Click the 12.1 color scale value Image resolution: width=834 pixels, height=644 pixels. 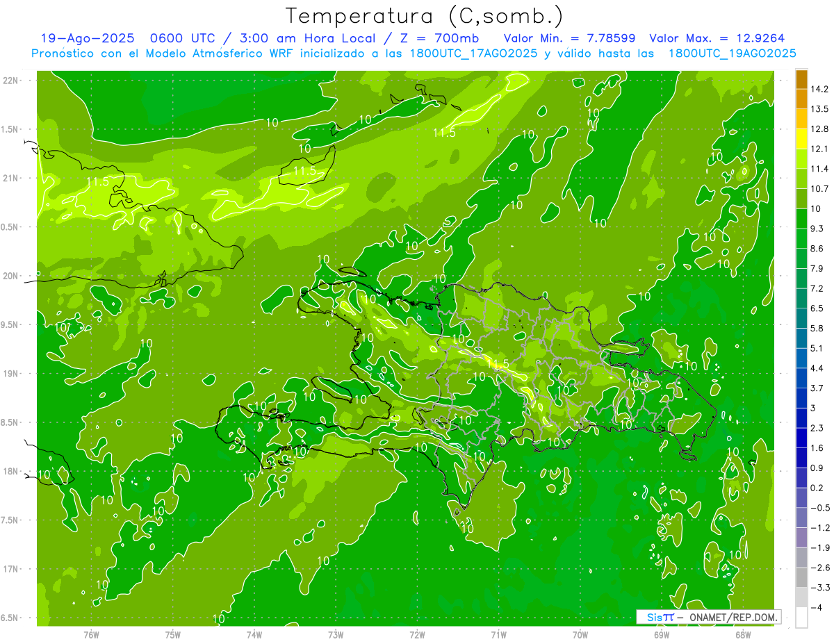click(820, 149)
